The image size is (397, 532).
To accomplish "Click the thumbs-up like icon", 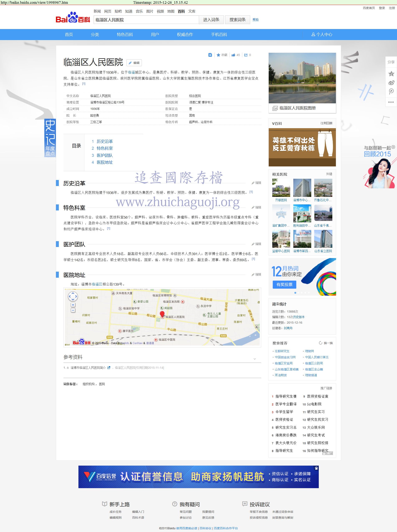I will [x=233, y=55].
